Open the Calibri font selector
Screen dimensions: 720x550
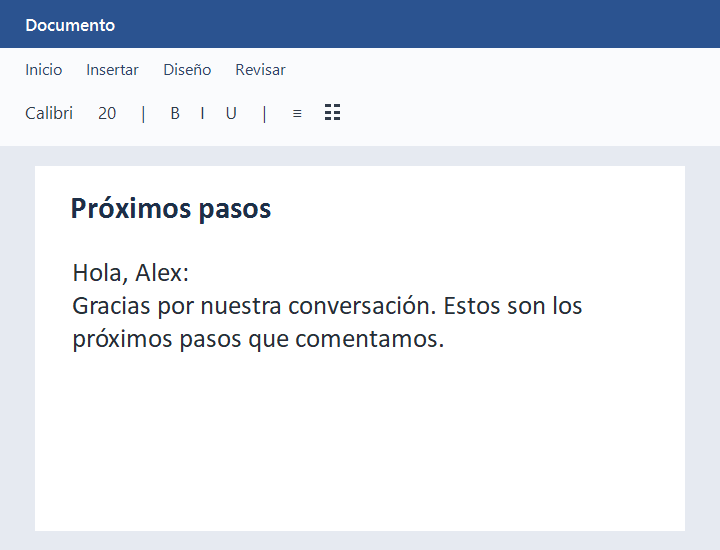coord(49,113)
